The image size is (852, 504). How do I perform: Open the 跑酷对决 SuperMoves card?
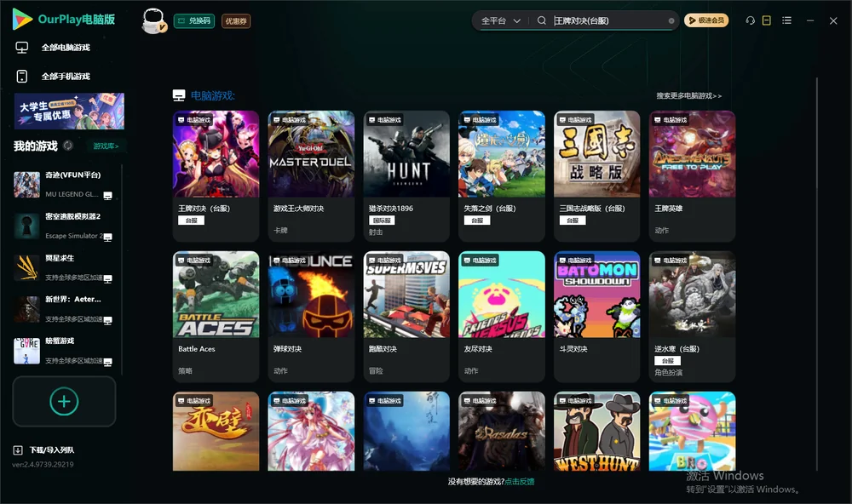click(406, 317)
